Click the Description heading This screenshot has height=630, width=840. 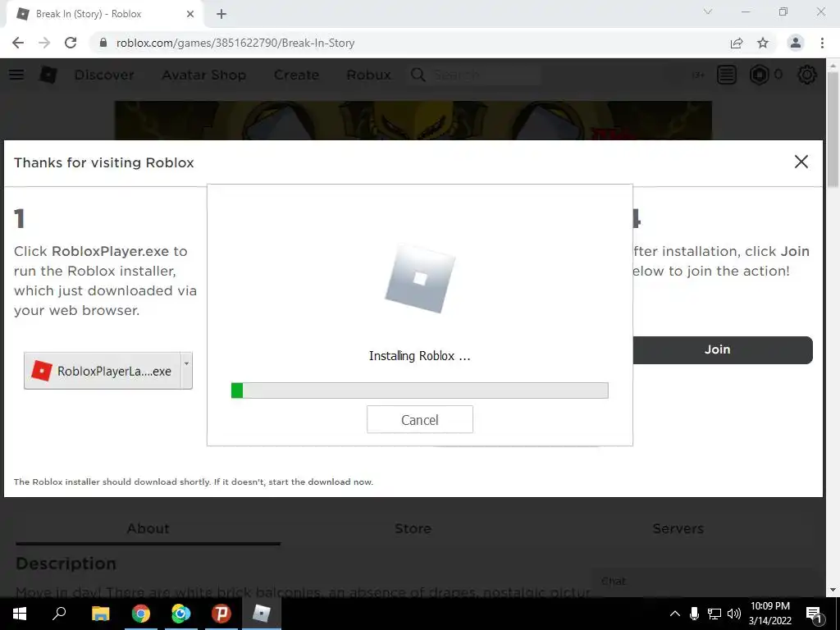tap(66, 564)
